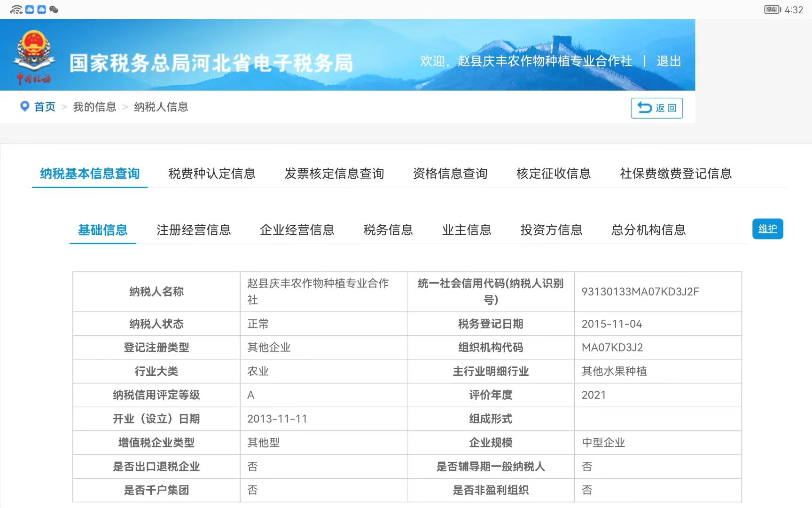This screenshot has height=508, width=812.
Task: Click 退出 to log out
Action: coord(668,61)
